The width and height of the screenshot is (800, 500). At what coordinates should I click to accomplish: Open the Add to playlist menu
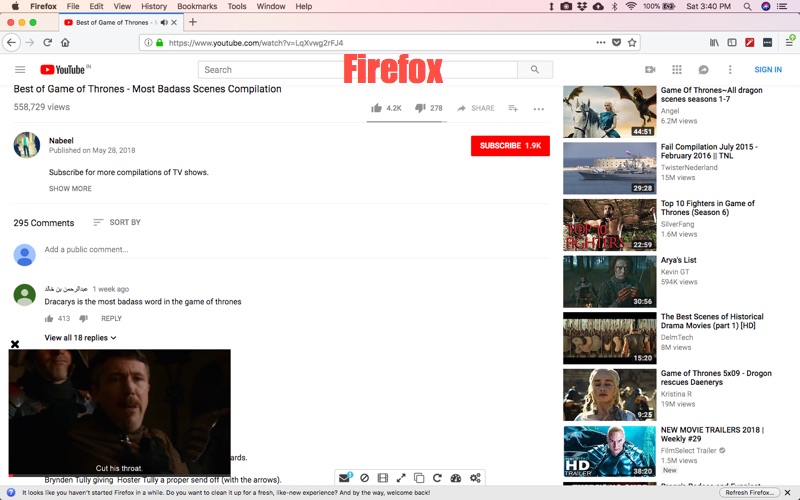tap(513, 108)
